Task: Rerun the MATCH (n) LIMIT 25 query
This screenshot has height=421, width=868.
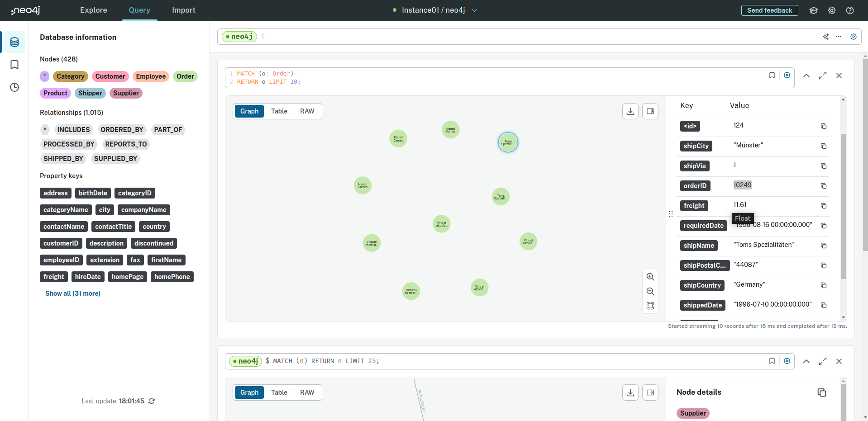Action: coord(787,361)
